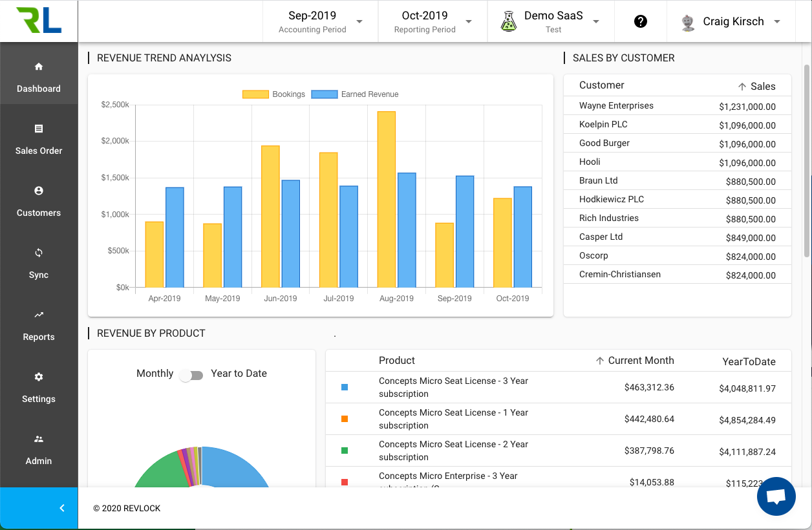Viewport: 812px width, 530px height.
Task: Click the RevLock RL logo
Action: [x=39, y=21]
